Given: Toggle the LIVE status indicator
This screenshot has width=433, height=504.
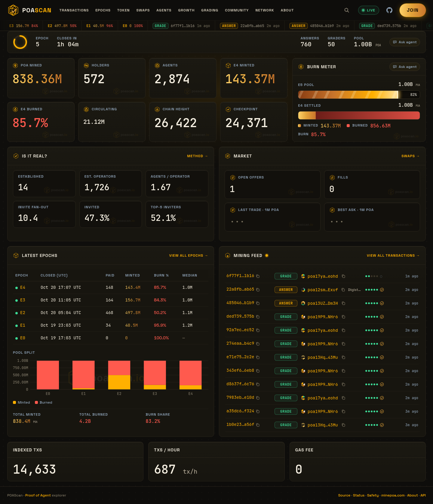Looking at the screenshot, I should (x=369, y=10).
